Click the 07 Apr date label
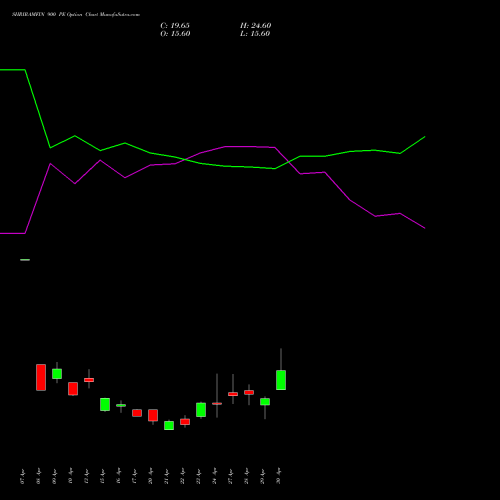Image resolution: width=500 pixels, height=500 pixels. (x=22, y=476)
